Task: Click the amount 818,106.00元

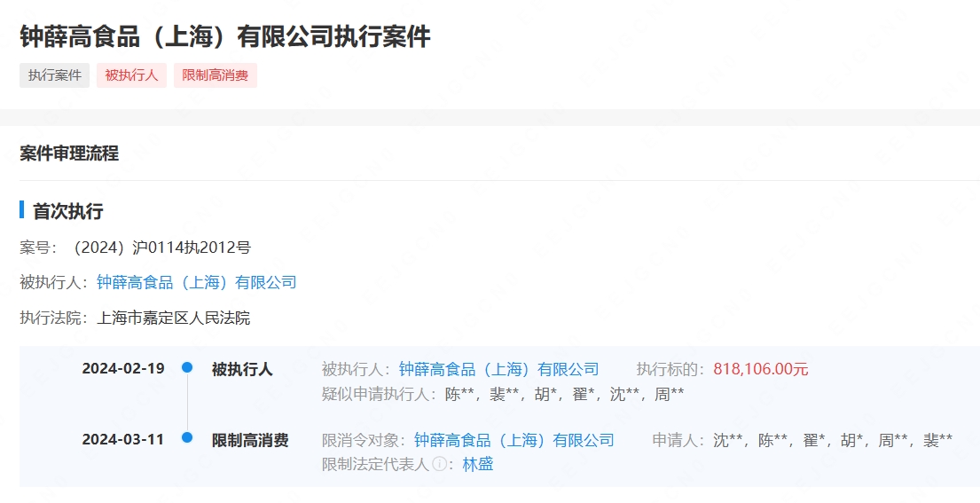Action: click(761, 369)
